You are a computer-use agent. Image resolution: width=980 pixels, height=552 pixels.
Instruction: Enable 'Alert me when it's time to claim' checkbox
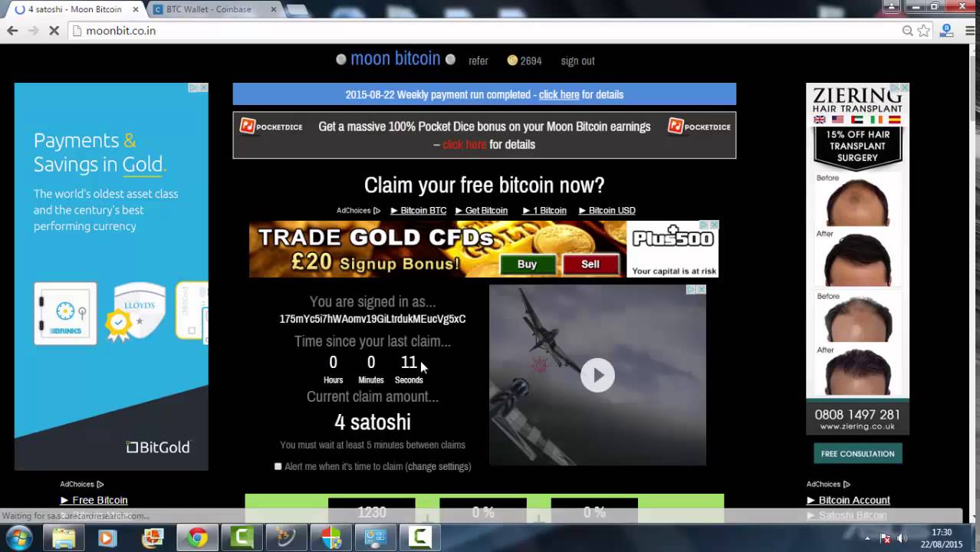(x=278, y=466)
